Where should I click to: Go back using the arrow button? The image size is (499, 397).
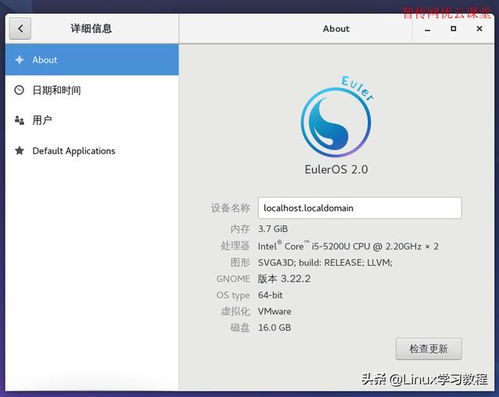[x=20, y=29]
